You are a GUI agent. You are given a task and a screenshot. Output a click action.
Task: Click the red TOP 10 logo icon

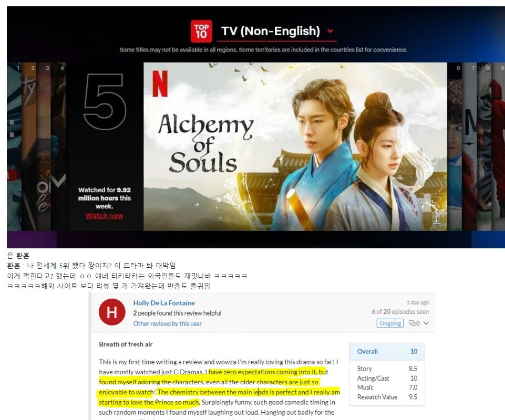[201, 31]
